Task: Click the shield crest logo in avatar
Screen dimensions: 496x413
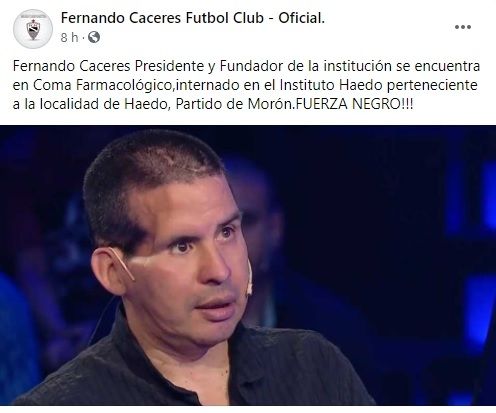Action: 33,29
